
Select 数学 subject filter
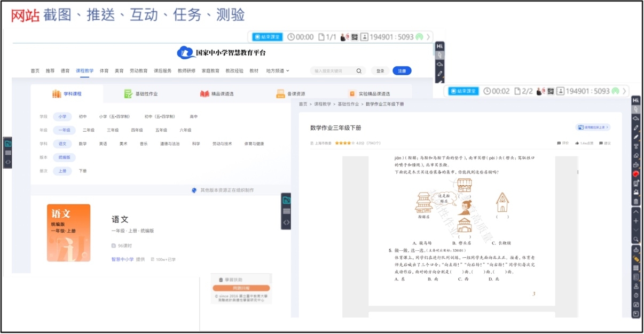click(x=83, y=144)
